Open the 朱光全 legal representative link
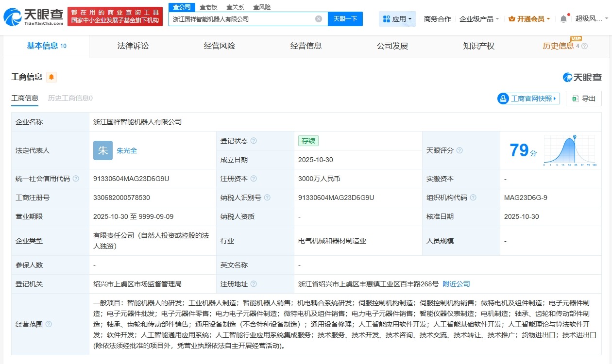612x364 pixels. tap(127, 150)
